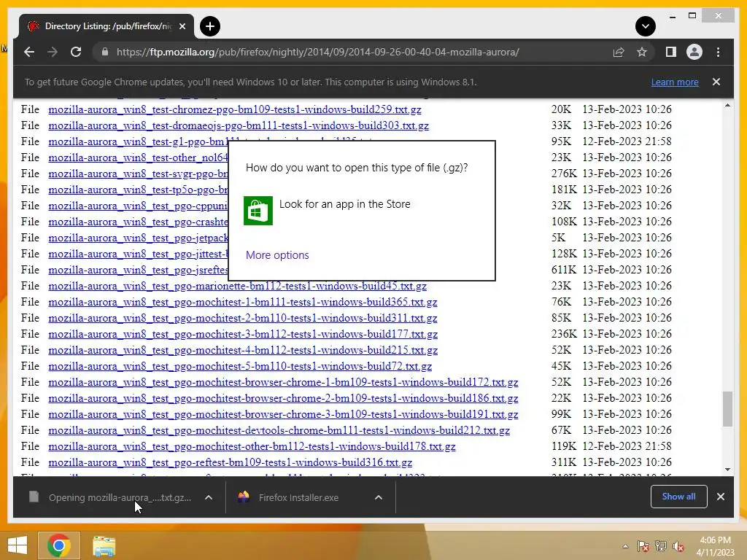
Task: Open mochitest-other-bm112 build178 link
Action: click(252, 447)
